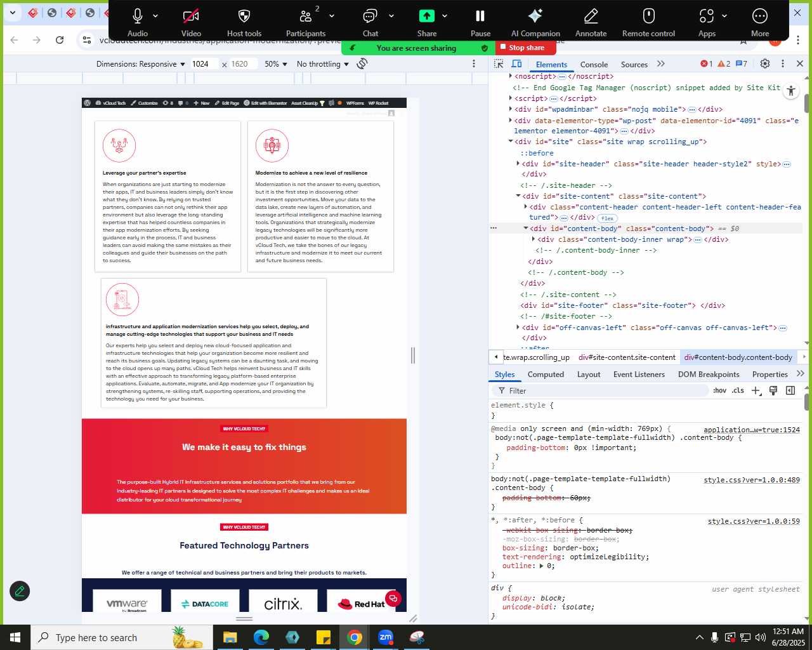Activate the inspect element selector
Screen dimensions: 812x650
pyautogui.click(x=499, y=63)
